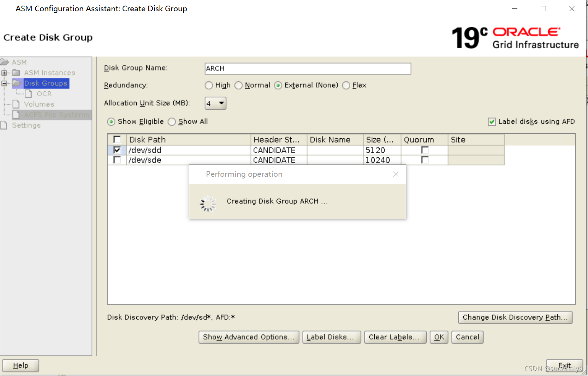Select High redundancy
The image size is (588, 376).
pyautogui.click(x=209, y=85)
